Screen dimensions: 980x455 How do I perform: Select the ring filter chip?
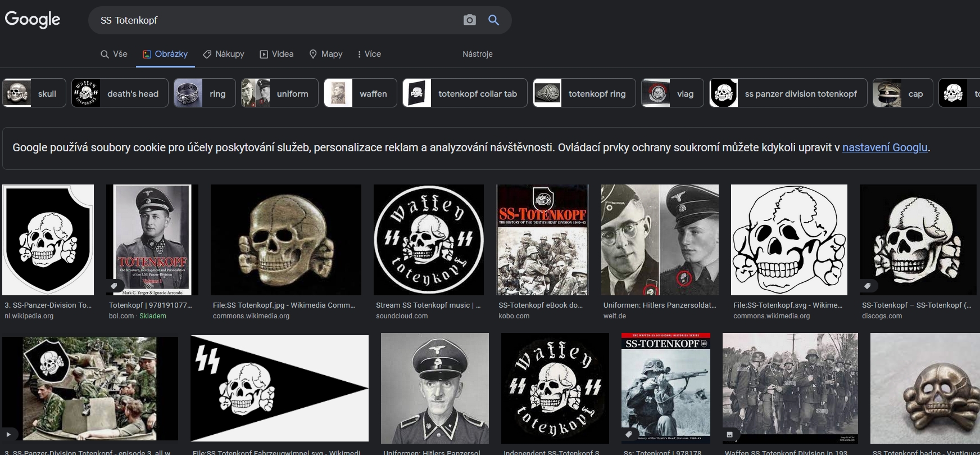point(205,93)
